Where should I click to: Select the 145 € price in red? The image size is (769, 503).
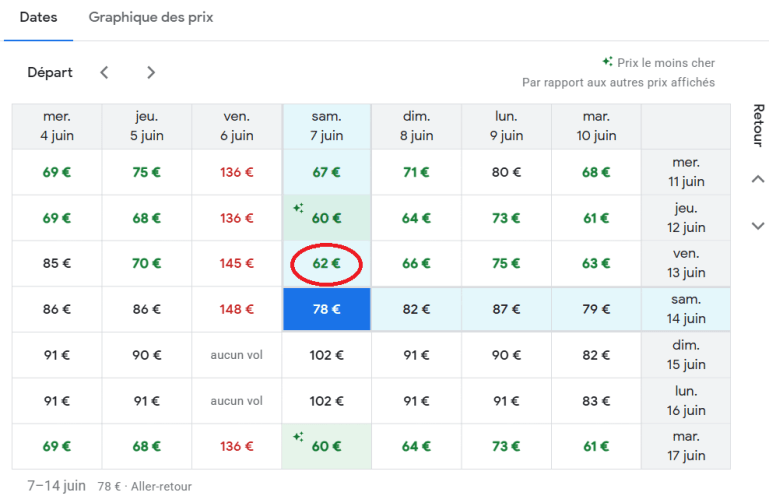236,264
